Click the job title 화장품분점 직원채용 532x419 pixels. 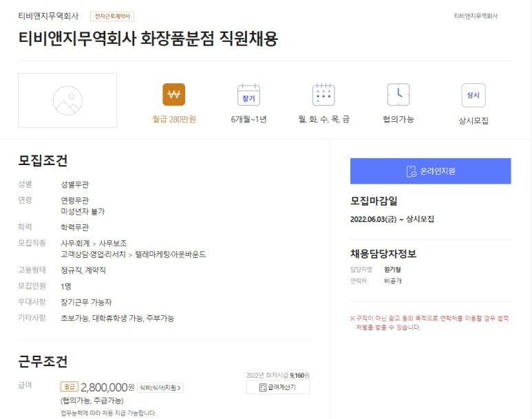pos(209,39)
